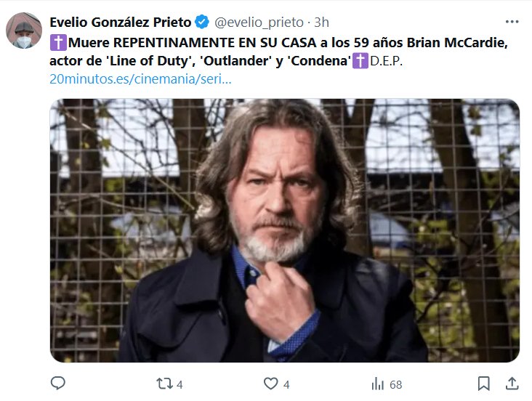Viewport: 532px width, 401px height.
Task: Click the 68 views count
Action: click(x=395, y=384)
